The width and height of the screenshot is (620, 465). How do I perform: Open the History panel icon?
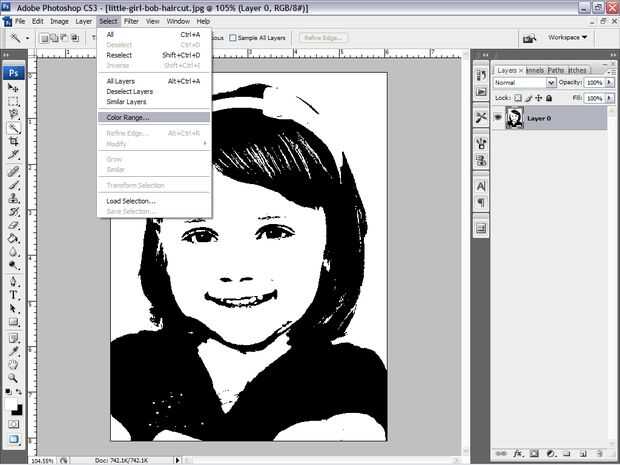[x=481, y=75]
